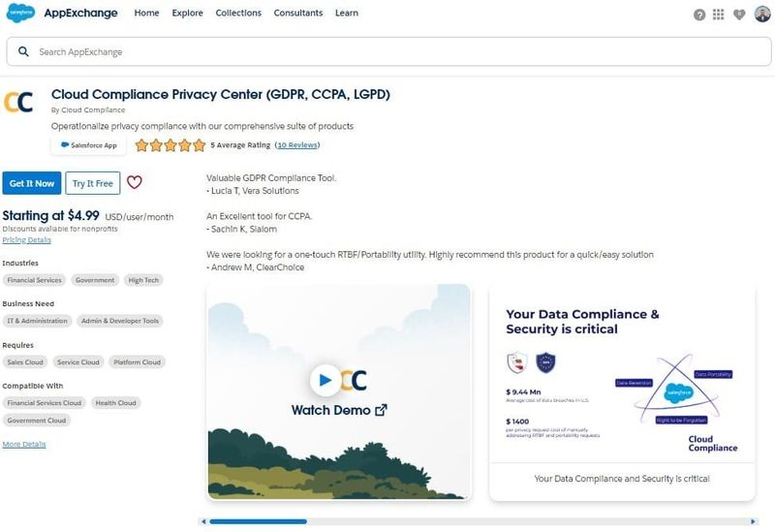Open the help question mark icon

(x=698, y=15)
